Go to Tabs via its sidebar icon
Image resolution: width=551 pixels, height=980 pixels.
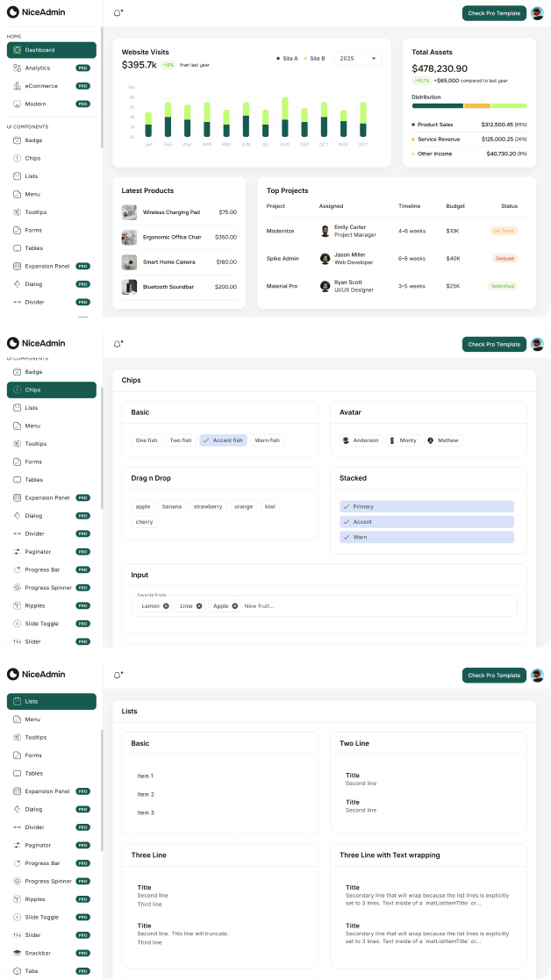point(17,971)
